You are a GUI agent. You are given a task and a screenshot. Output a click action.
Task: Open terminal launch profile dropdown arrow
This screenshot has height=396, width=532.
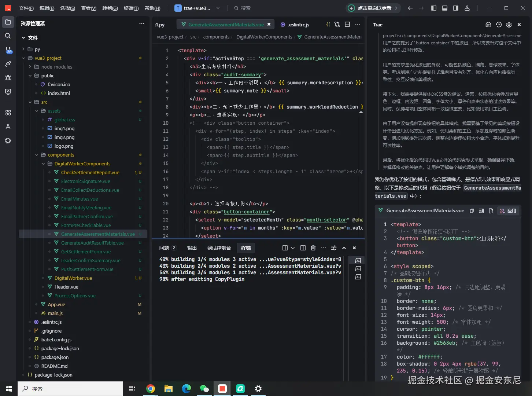(x=293, y=248)
